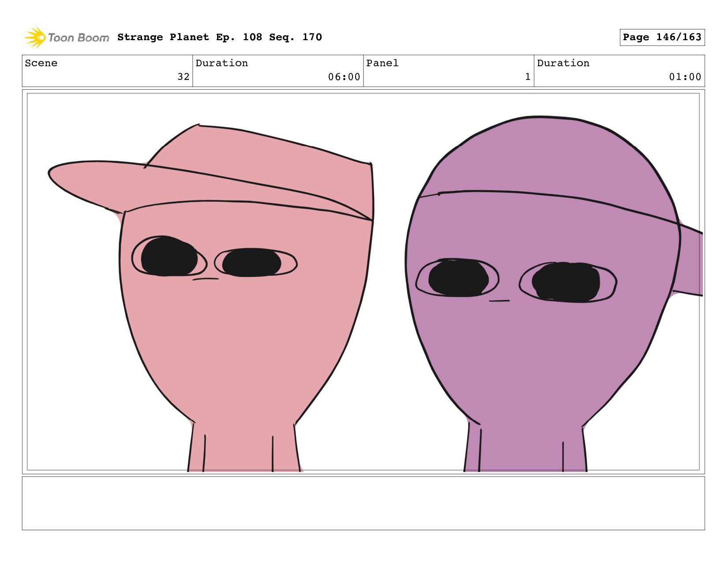Select the "Panel" header label
Viewport: 728px width, 563px height.
[383, 63]
